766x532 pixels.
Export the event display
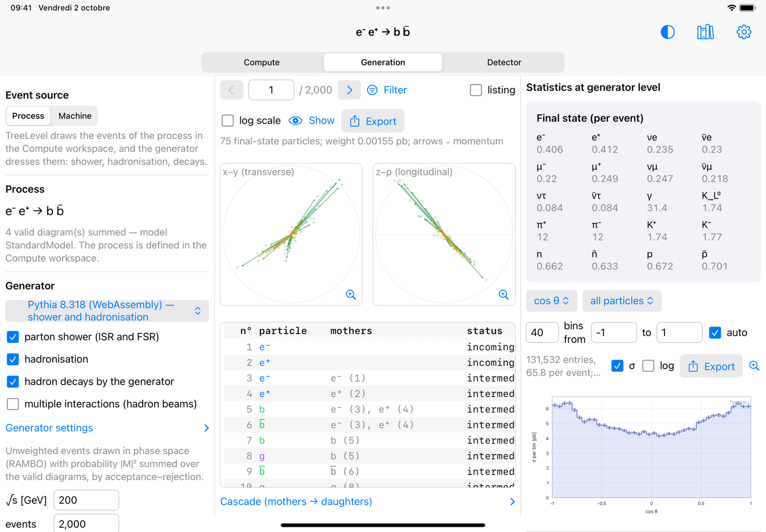click(x=372, y=121)
